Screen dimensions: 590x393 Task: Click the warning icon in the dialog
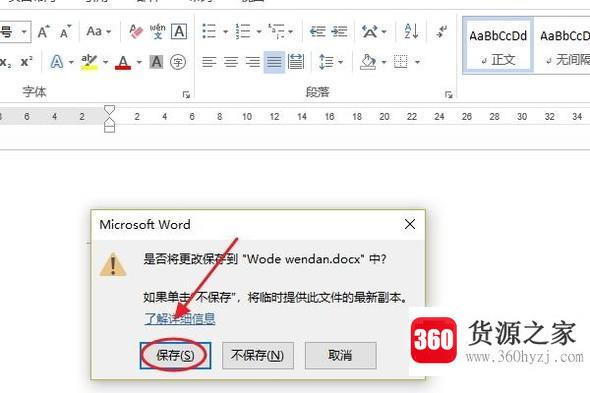113,265
